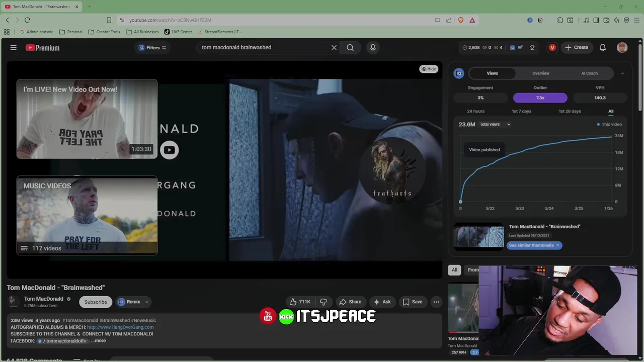
Task: Open the red V extension button
Action: click(x=552, y=47)
